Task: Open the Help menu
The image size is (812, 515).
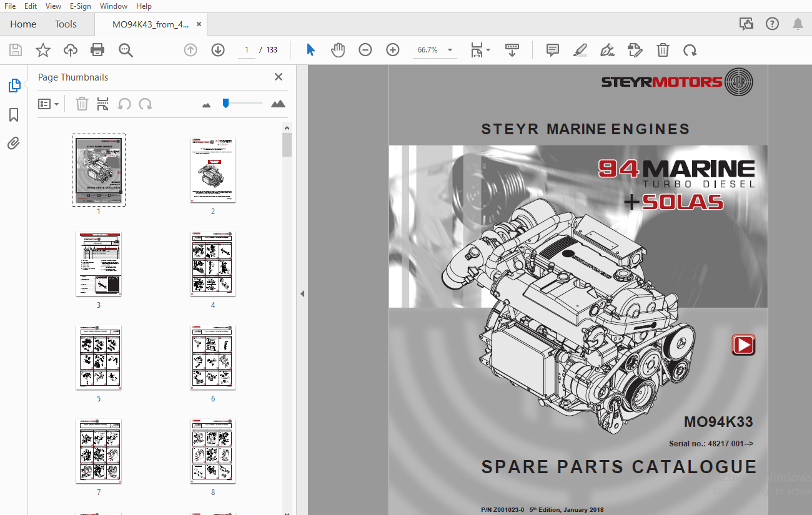Action: click(x=144, y=6)
